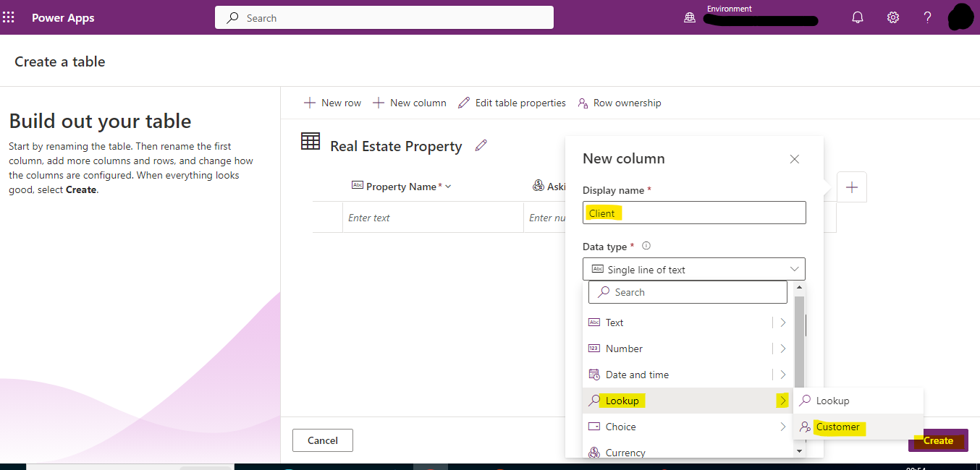Add a New row
This screenshot has width=980, height=470.
[332, 103]
